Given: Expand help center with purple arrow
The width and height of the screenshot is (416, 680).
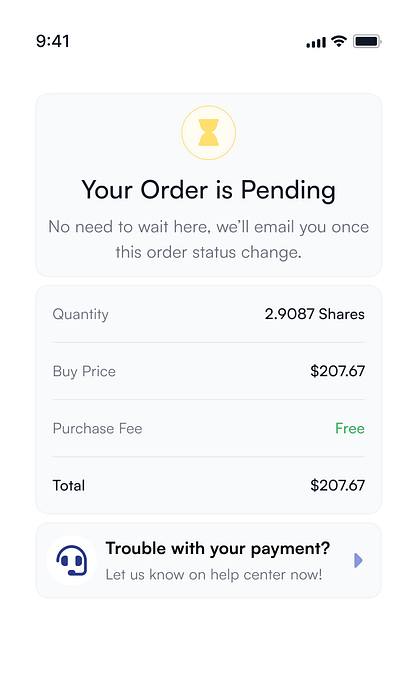Looking at the screenshot, I should pos(358,560).
